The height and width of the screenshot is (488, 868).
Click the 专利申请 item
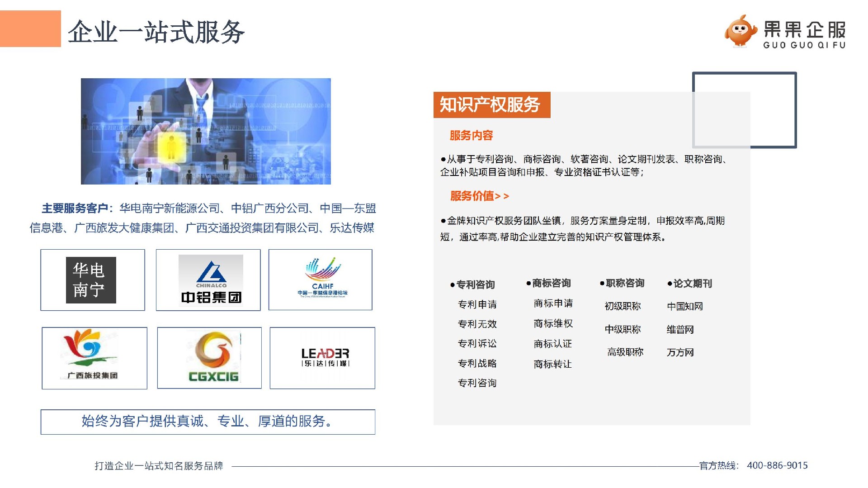coord(477,304)
